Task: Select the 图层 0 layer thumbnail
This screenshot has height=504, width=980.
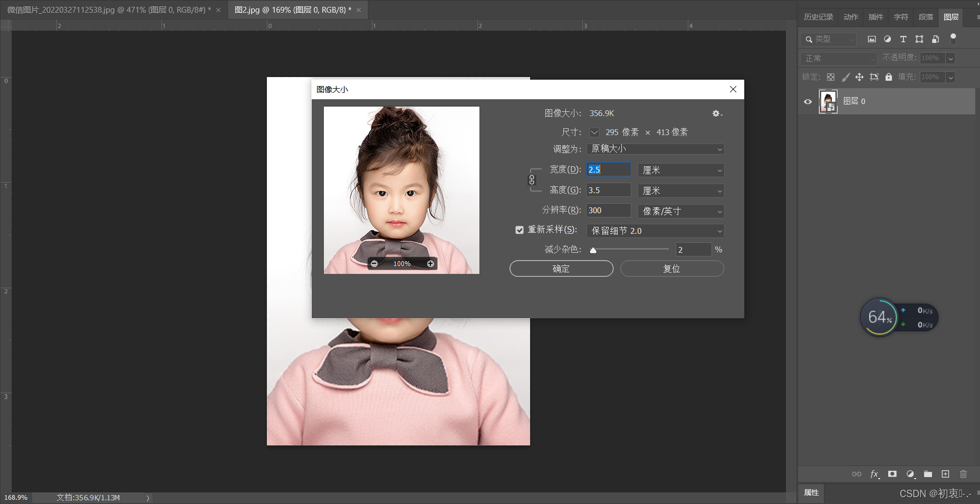Action: pyautogui.click(x=828, y=101)
